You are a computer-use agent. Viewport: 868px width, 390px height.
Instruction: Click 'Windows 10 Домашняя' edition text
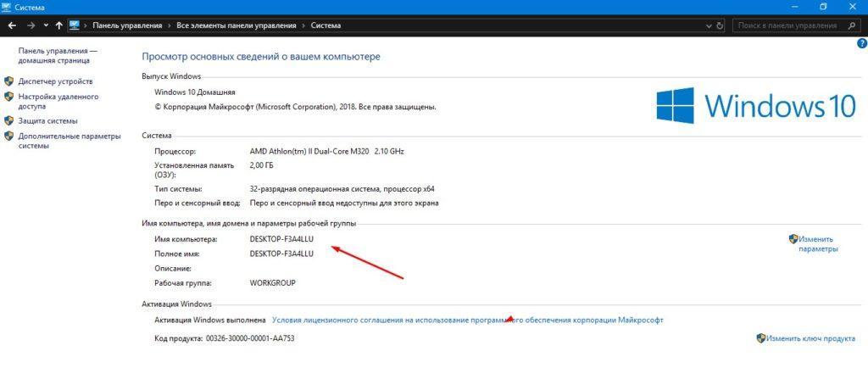pyautogui.click(x=195, y=92)
